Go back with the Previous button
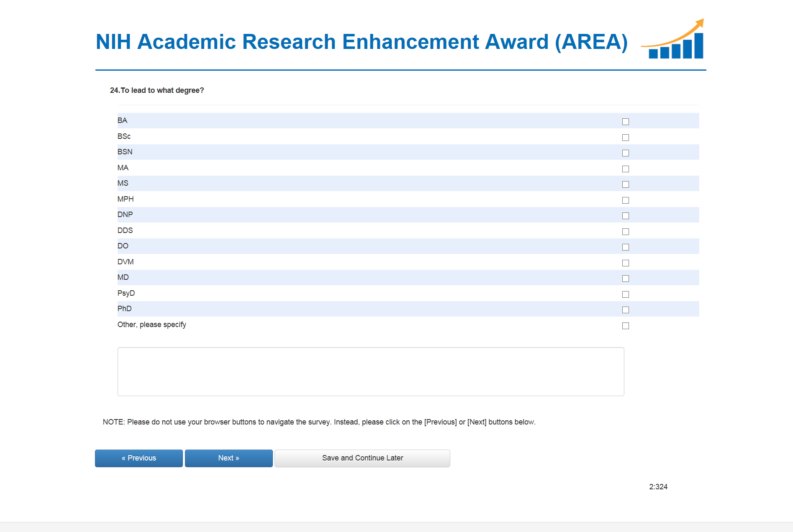The width and height of the screenshot is (793, 532). coord(139,458)
